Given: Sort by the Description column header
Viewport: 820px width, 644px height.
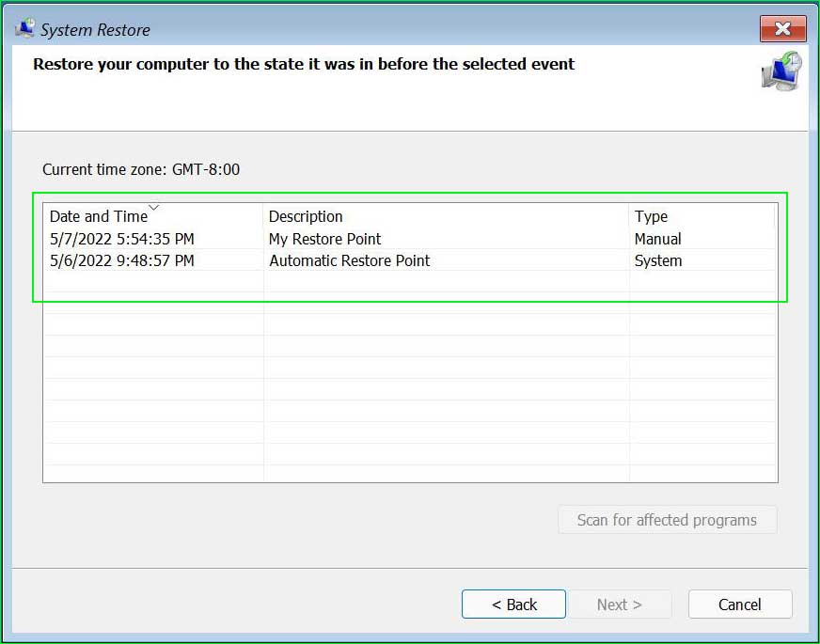Looking at the screenshot, I should tap(306, 216).
